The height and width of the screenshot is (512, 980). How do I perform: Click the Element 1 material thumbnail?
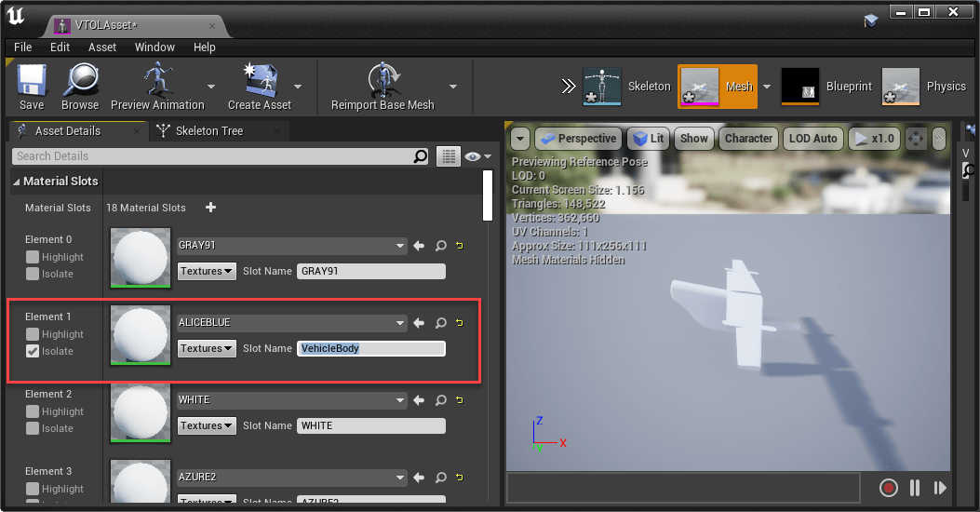141,334
